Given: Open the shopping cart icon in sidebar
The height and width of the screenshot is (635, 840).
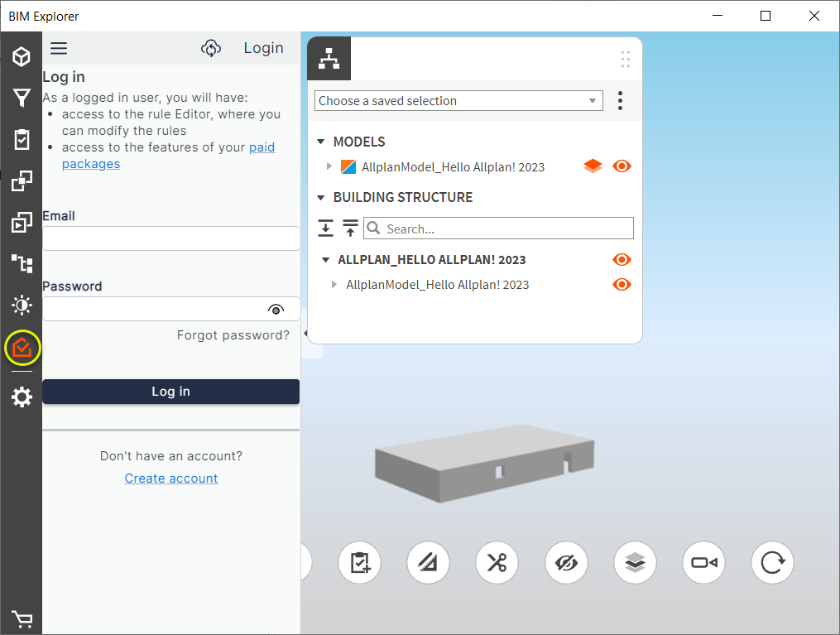Looking at the screenshot, I should (x=22, y=619).
